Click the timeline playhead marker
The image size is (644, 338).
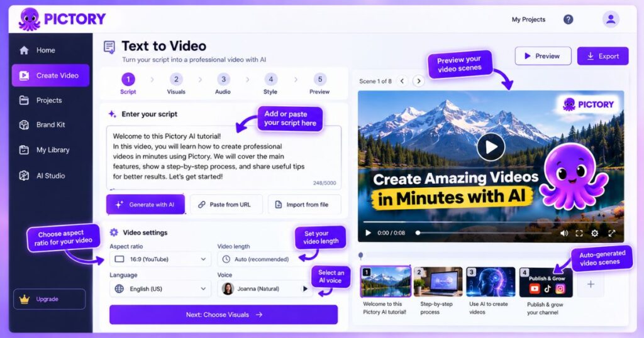pyautogui.click(x=360, y=256)
